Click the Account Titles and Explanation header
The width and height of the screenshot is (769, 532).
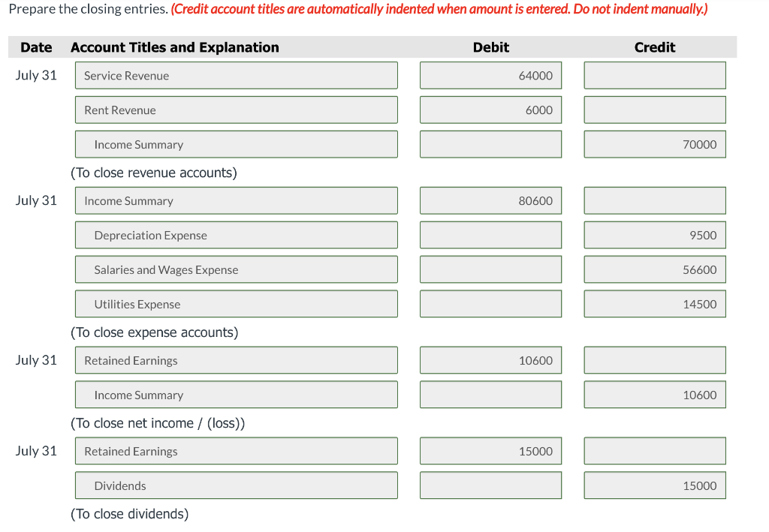(x=174, y=47)
